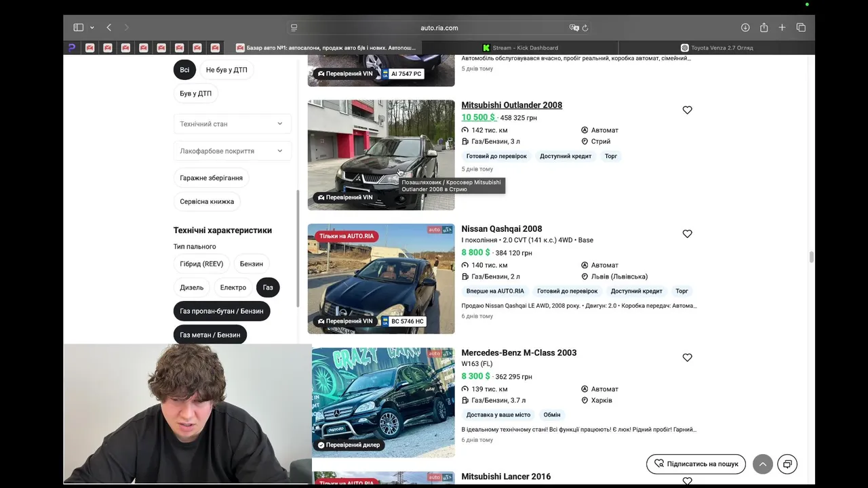Select the Не був у ДТП filter
The image size is (868, 488).
[226, 70]
